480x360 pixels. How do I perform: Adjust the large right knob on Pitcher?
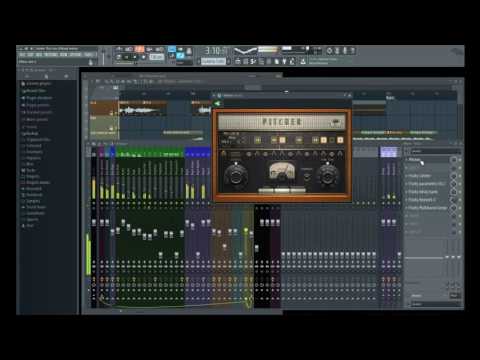tap(328, 175)
